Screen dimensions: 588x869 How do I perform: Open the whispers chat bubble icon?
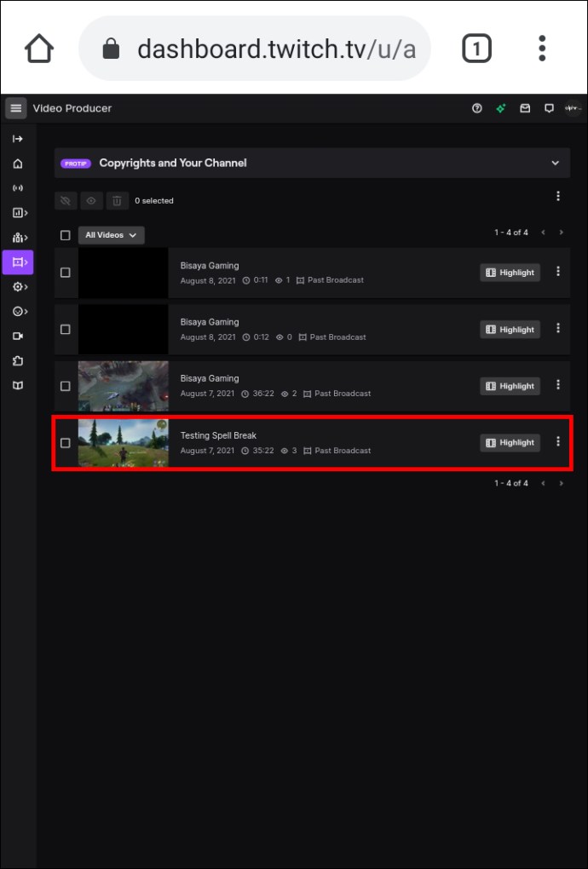(x=549, y=108)
